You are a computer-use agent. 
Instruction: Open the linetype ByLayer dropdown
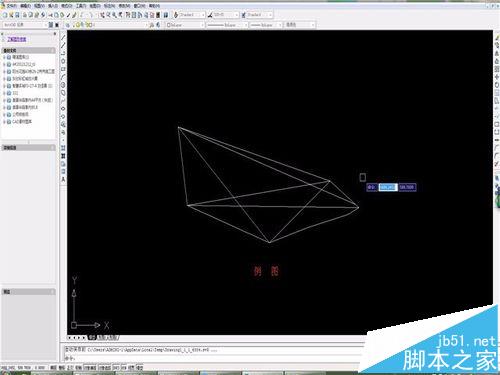227,25
